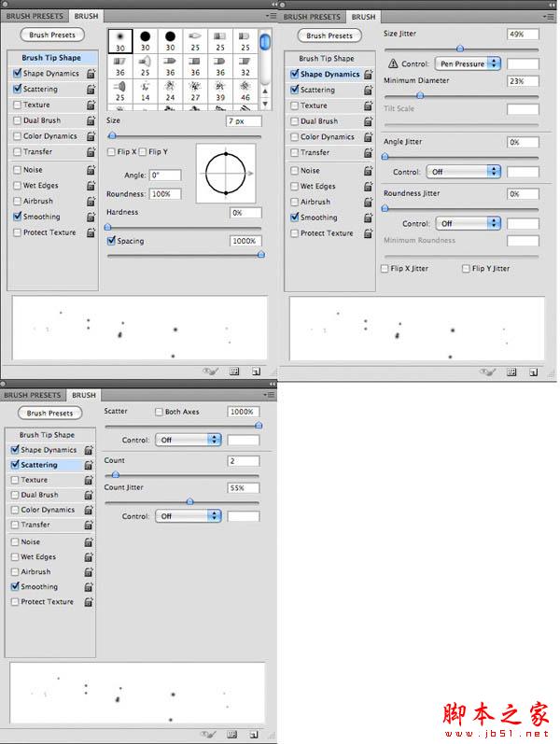Click lock icon beside Scattering in bottom panel
The height and width of the screenshot is (744, 560).
coord(89,465)
